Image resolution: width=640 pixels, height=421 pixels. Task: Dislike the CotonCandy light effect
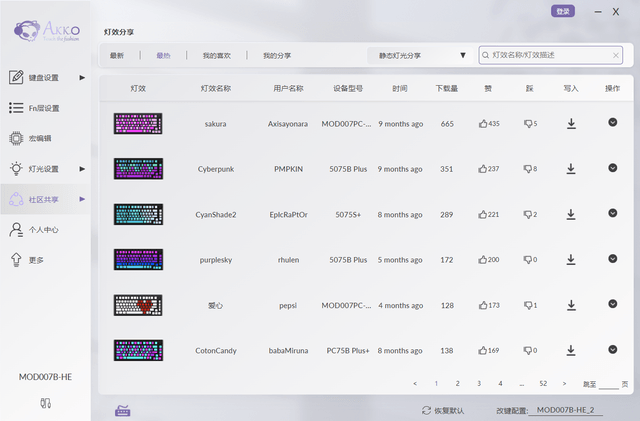tap(528, 350)
